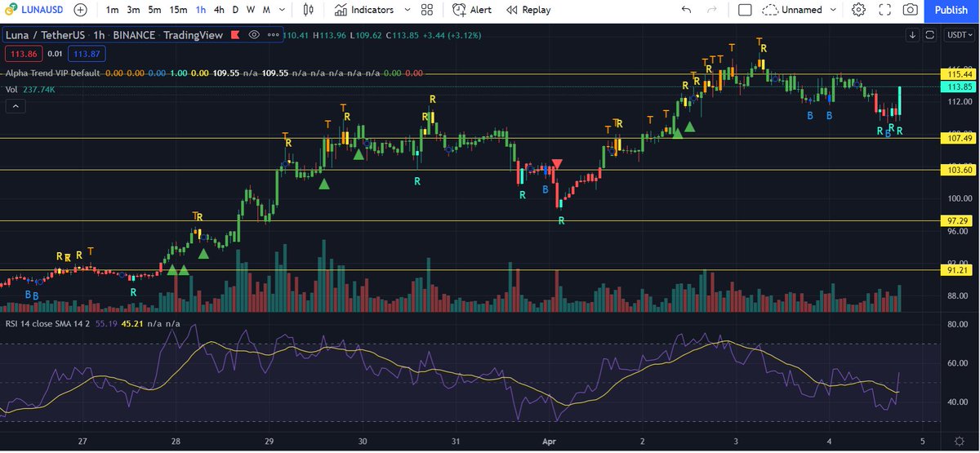Open chart settings gear
980x453 pixels.
[x=858, y=10]
